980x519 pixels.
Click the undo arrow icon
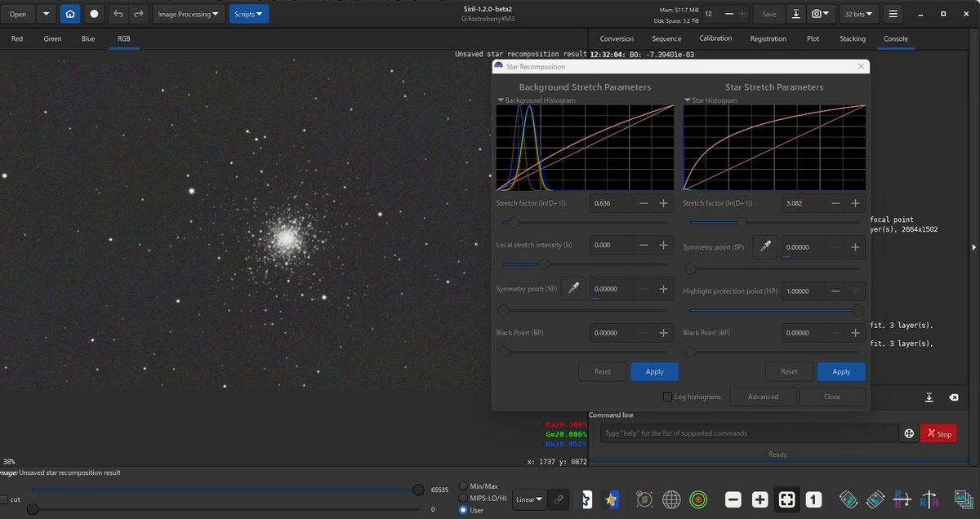point(116,14)
